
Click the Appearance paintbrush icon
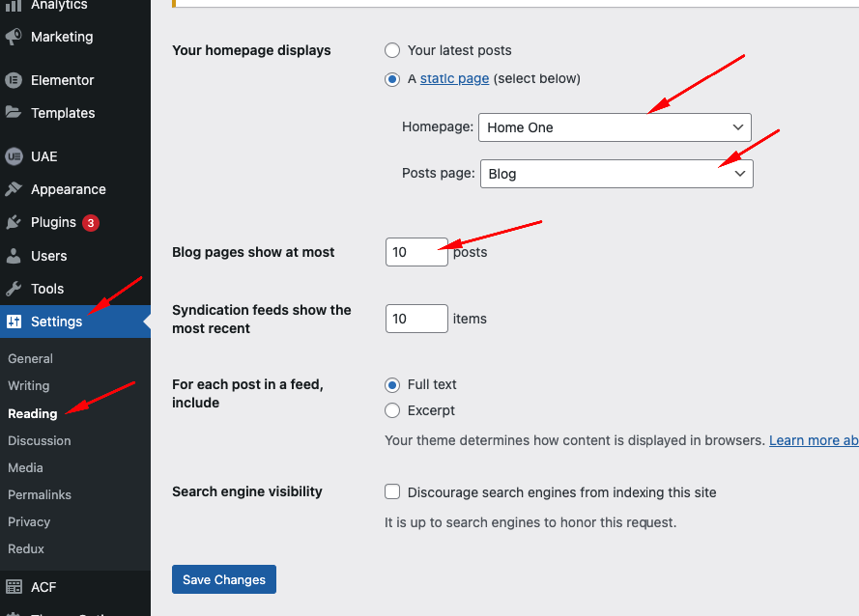point(14,189)
